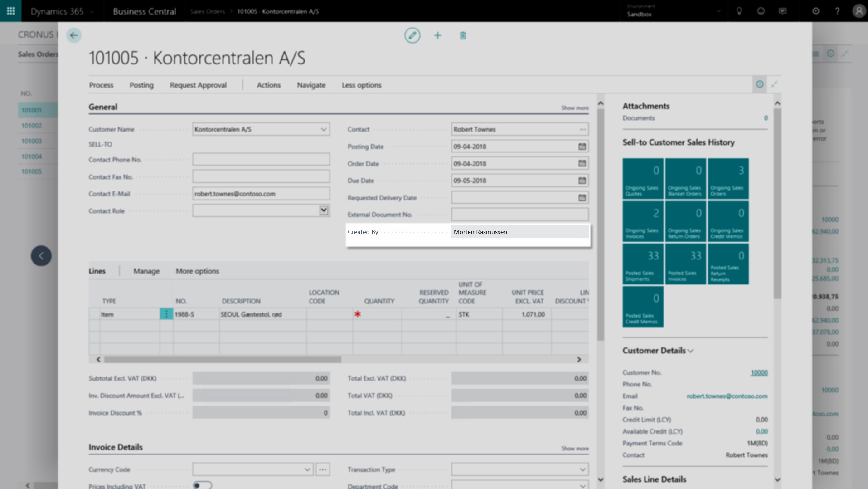Click Less options
The height and width of the screenshot is (489, 868).
(362, 85)
